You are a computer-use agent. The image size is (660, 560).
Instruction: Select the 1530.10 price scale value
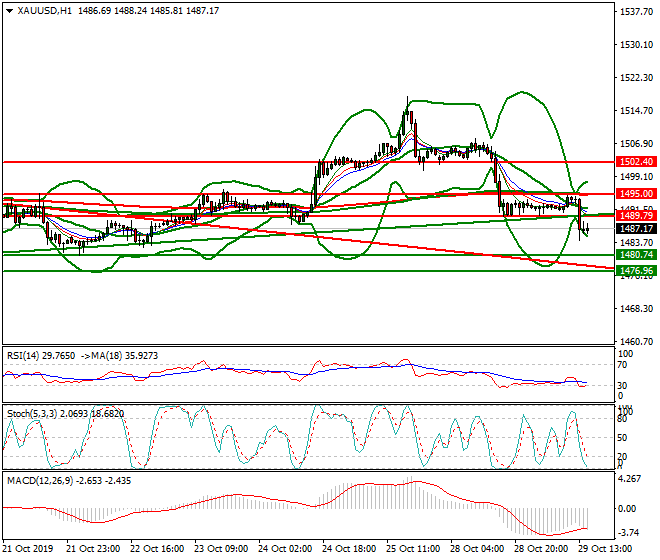coord(636,45)
